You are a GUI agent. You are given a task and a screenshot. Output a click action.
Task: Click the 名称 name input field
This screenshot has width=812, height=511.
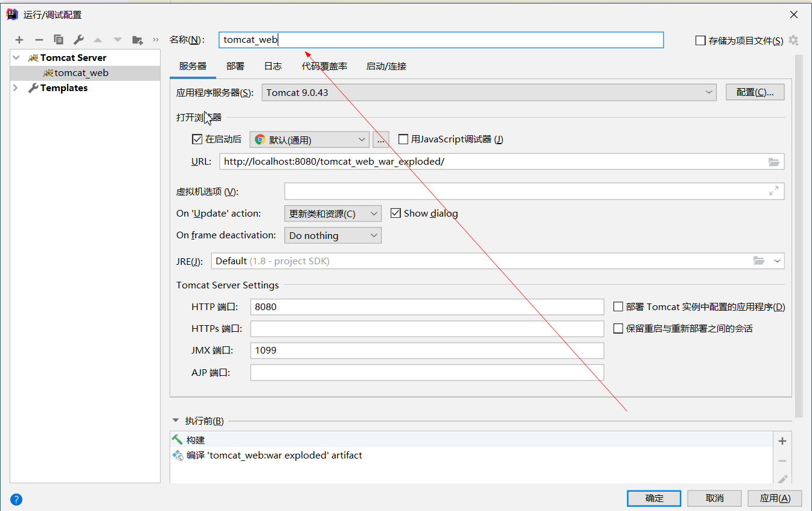coord(441,40)
